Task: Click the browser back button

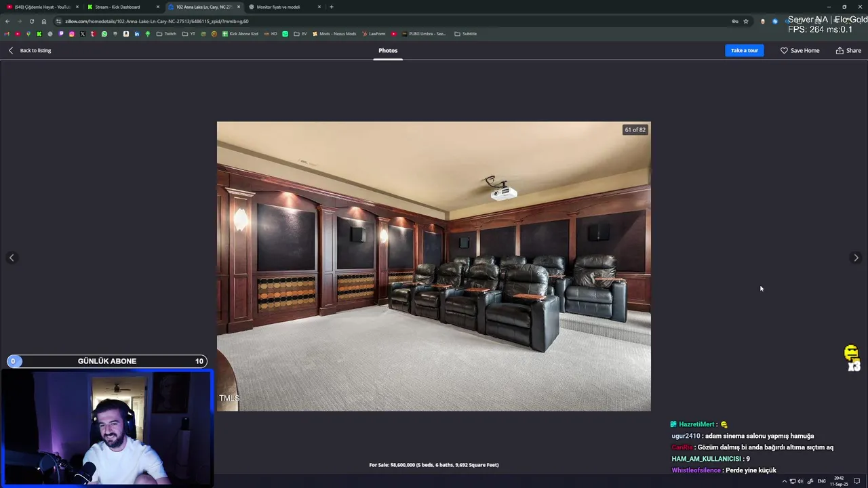Action: pos(7,21)
